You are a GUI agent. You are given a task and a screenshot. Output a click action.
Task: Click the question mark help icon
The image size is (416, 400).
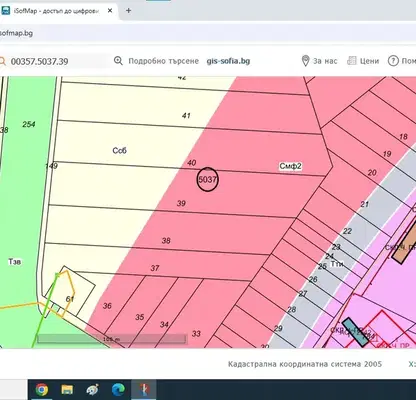393,61
